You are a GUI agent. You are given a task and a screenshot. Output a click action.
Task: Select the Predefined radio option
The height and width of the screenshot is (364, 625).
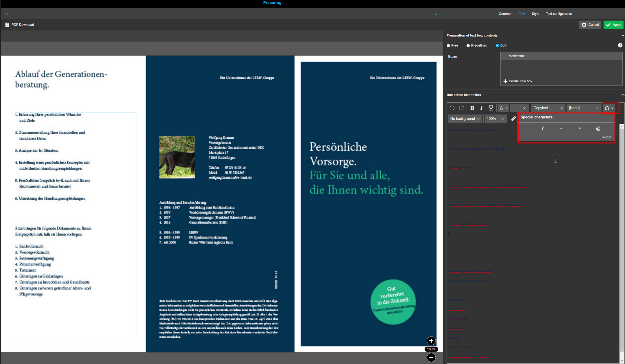pyautogui.click(x=468, y=46)
